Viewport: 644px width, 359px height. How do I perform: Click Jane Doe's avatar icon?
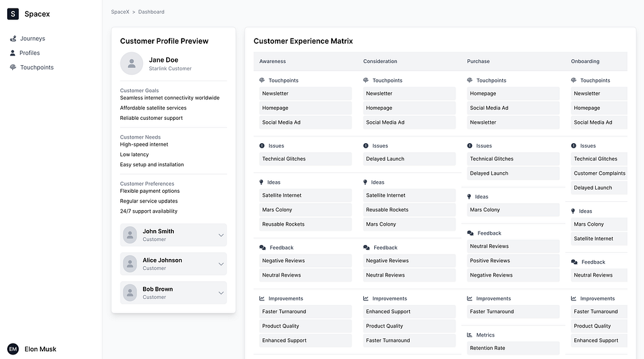pos(131,63)
